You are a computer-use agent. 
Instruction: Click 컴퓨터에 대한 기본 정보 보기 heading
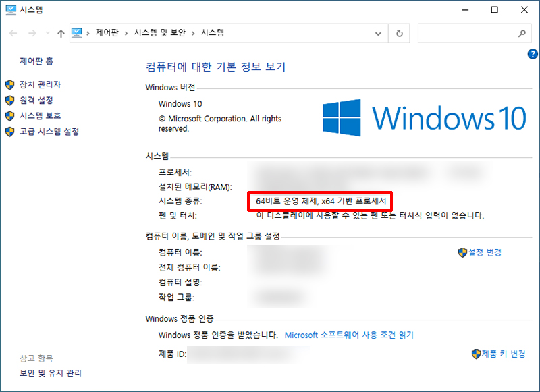click(216, 67)
